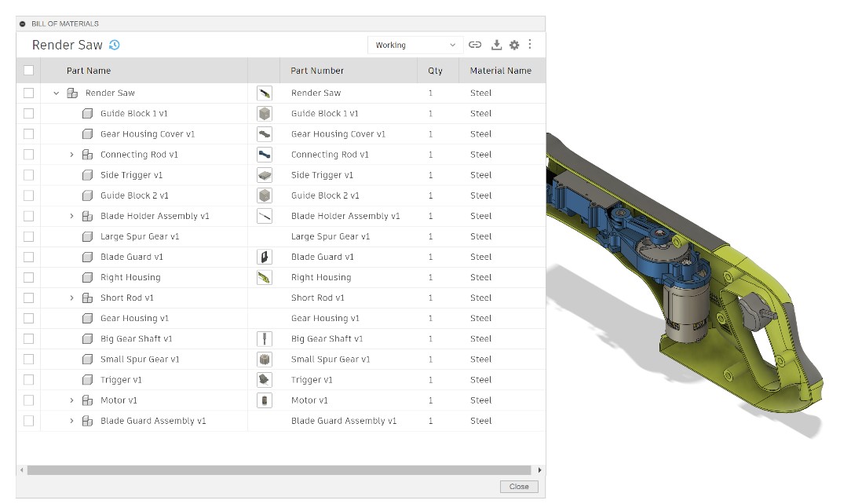Click the Guide Block 1 v1 component icon
The height and width of the screenshot is (504, 851).
click(x=87, y=114)
